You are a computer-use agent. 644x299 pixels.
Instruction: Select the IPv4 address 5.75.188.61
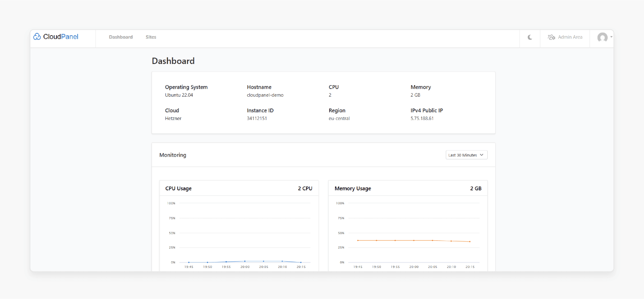422,119
